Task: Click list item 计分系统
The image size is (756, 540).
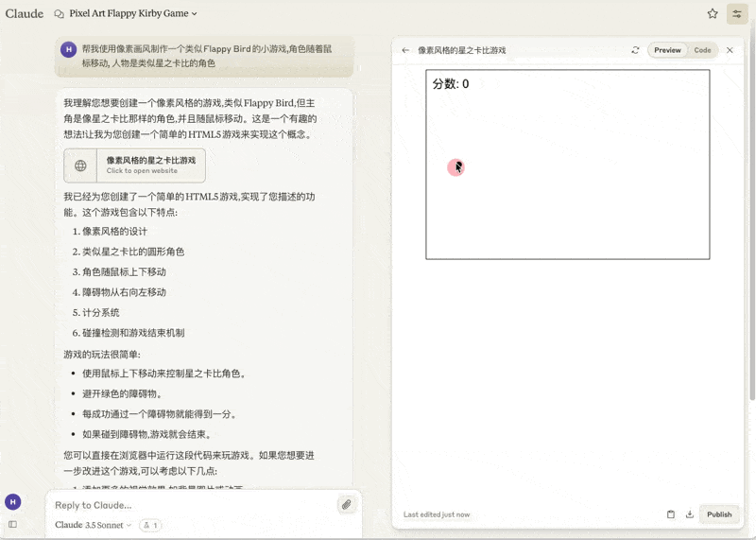Action: tap(100, 312)
